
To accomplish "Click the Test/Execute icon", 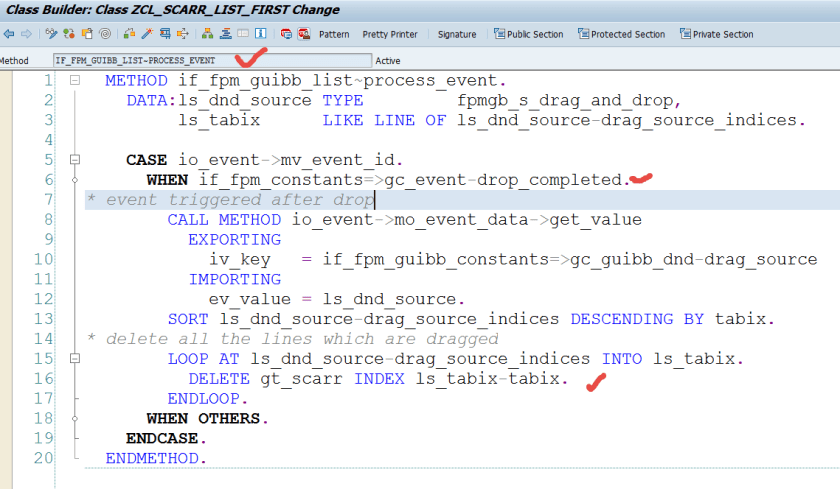I will (x=165, y=34).
